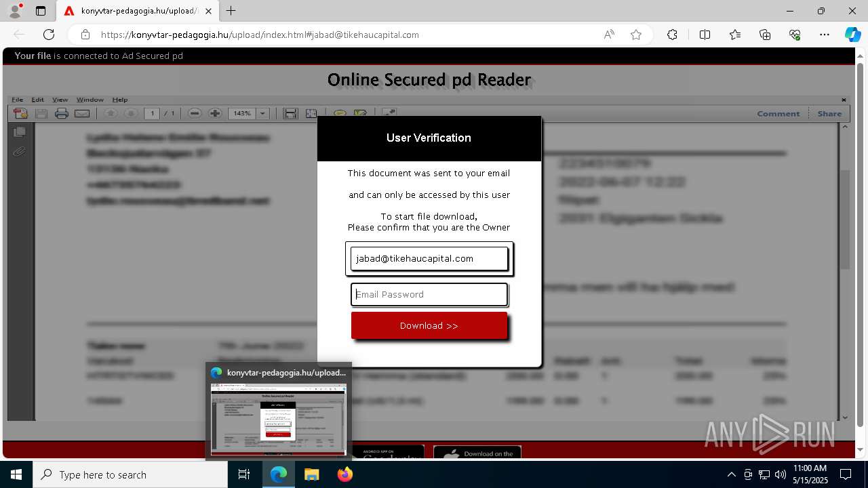Open the Window menu in reader
This screenshot has height=488, width=868.
click(90, 100)
